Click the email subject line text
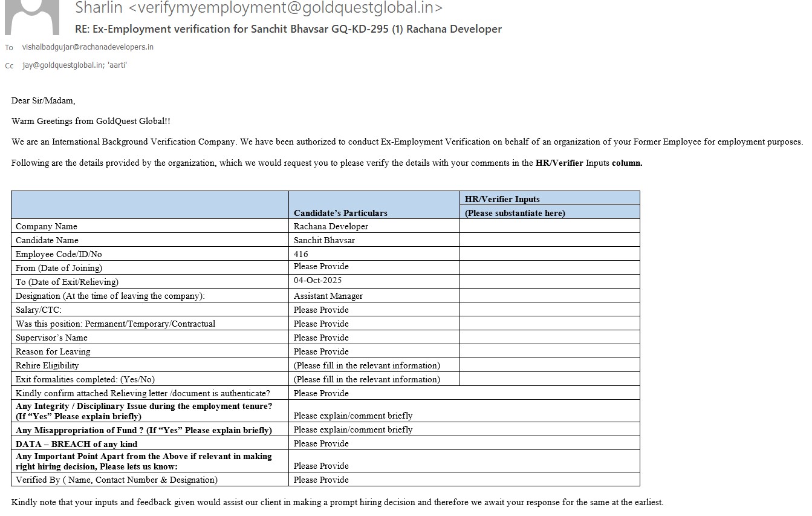Screen dimensions: 812x516 288,29
